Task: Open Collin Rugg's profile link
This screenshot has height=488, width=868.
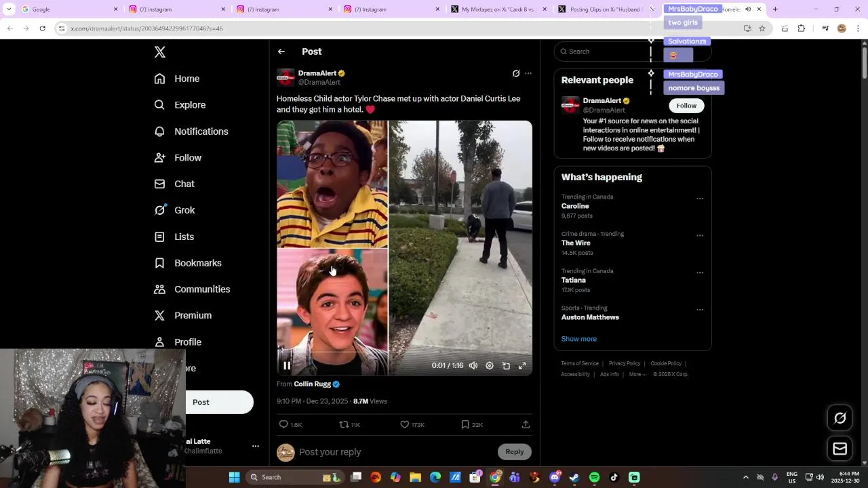Action: [x=313, y=384]
